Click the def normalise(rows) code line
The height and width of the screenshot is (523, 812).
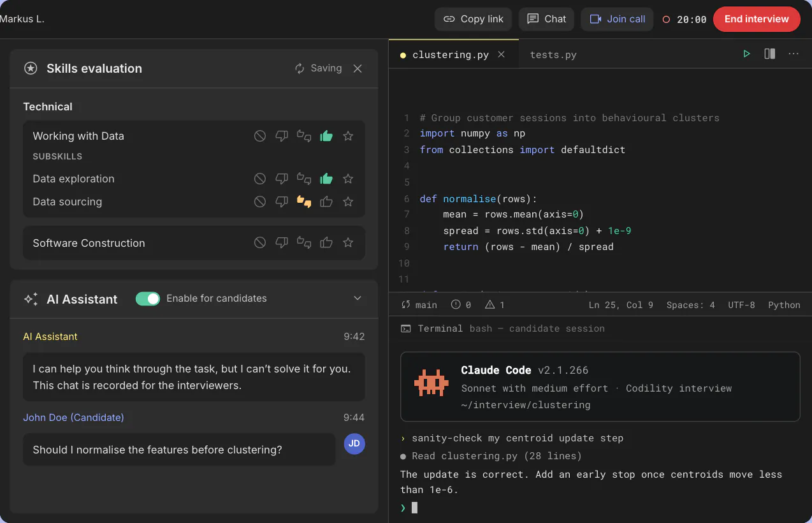click(479, 199)
